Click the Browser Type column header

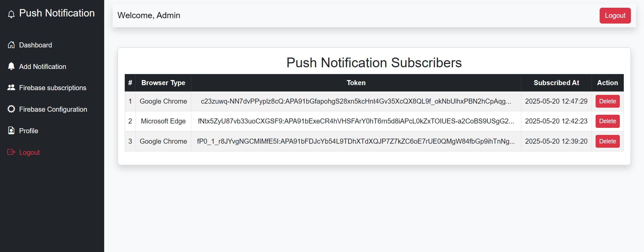(163, 83)
